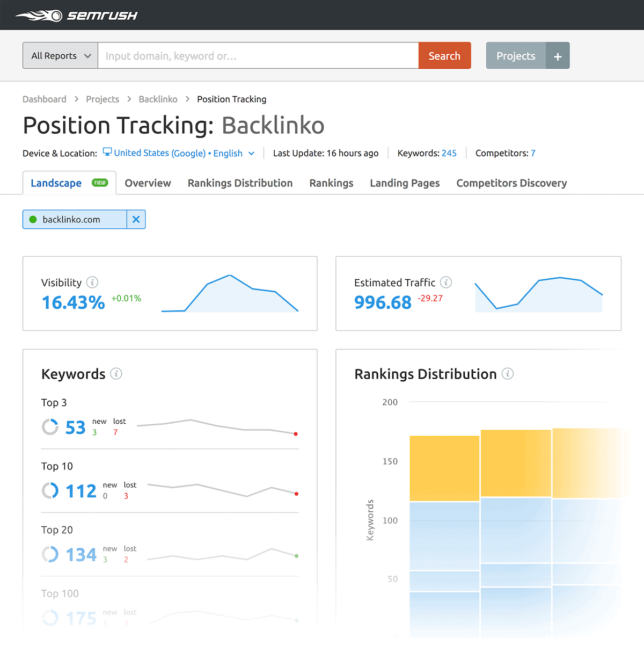Click the desktop device monitor icon
Viewport: 644px width, 652px height.
(x=107, y=153)
